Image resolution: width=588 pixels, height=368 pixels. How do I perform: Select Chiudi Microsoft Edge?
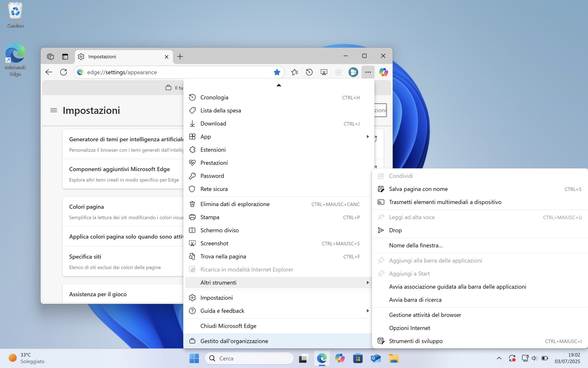point(277,326)
